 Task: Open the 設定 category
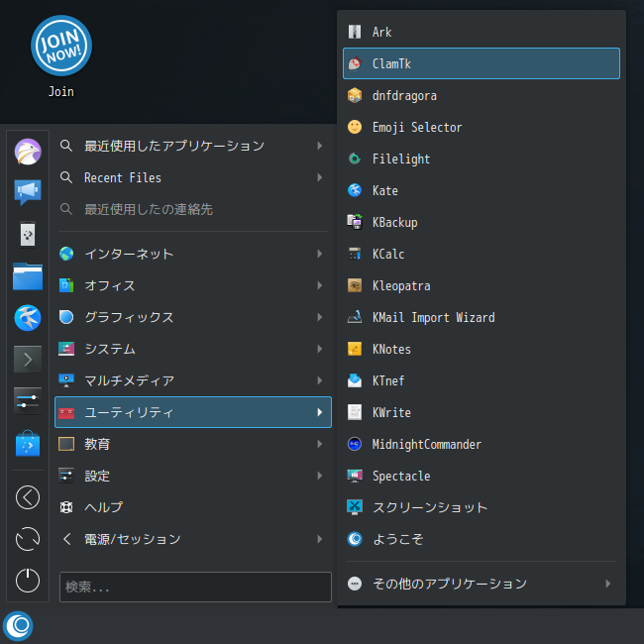pyautogui.click(x=193, y=476)
